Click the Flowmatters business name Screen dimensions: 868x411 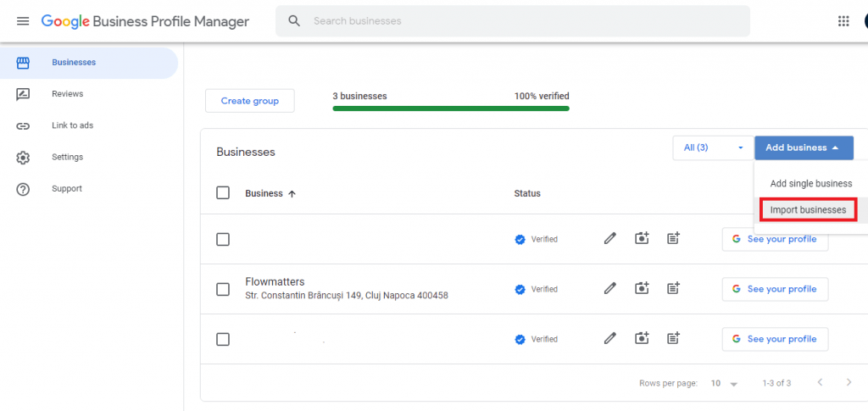pyautogui.click(x=275, y=282)
